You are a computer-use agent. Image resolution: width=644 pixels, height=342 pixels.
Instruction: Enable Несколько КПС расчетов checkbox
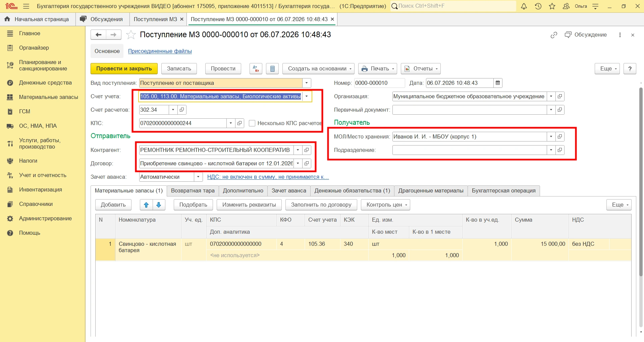coord(252,123)
